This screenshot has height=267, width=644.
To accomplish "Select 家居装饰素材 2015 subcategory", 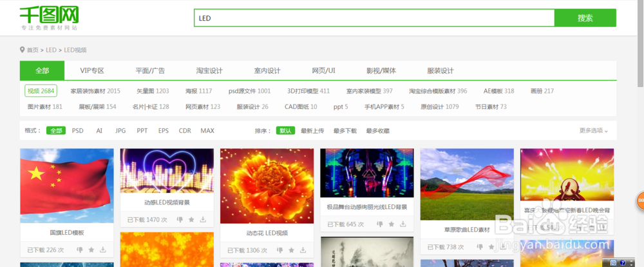I will point(95,91).
